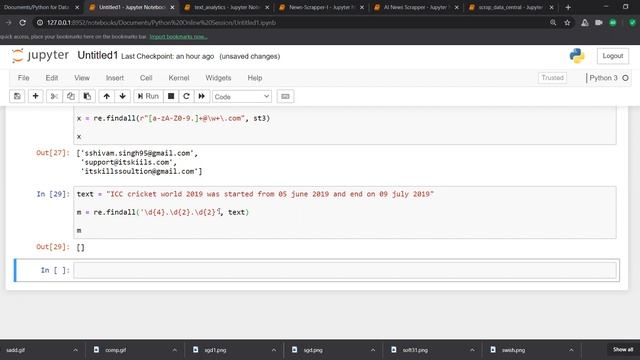This screenshot has height=360, width=640.
Task: Cut selected cells with scissors icon
Action: point(54,96)
